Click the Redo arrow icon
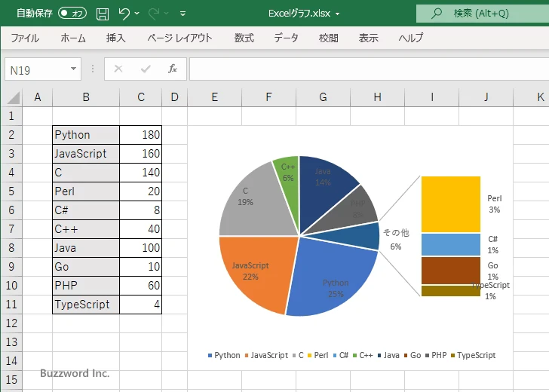Viewport: 549px width, 392px height. 153,14
